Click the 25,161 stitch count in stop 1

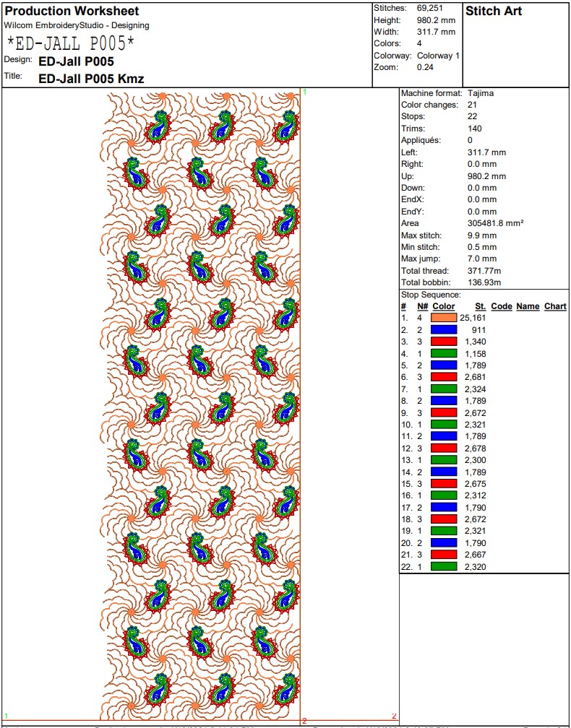(473, 318)
